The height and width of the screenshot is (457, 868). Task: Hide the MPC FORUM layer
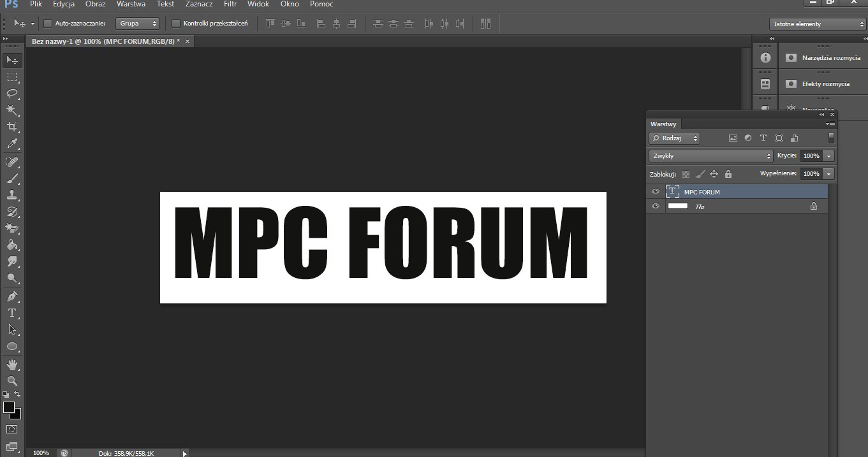[655, 192]
